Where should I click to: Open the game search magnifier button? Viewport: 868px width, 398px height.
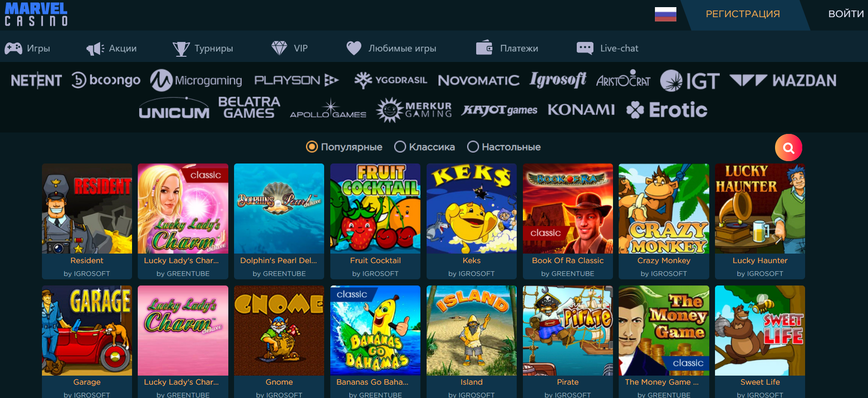point(788,148)
